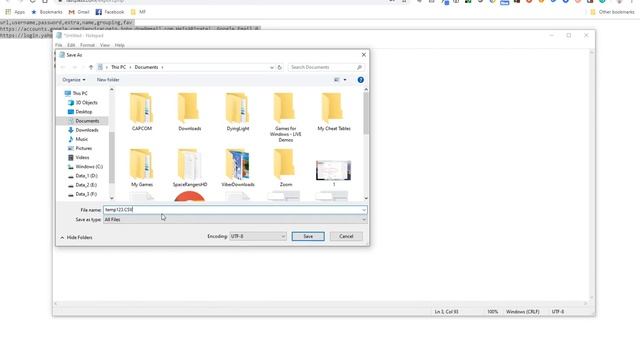Click the search magnifier icon
The height and width of the screenshot is (360, 640).
360,67
